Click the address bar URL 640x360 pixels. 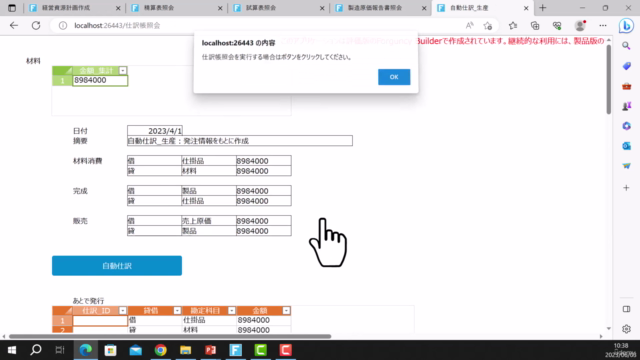(x=117, y=25)
